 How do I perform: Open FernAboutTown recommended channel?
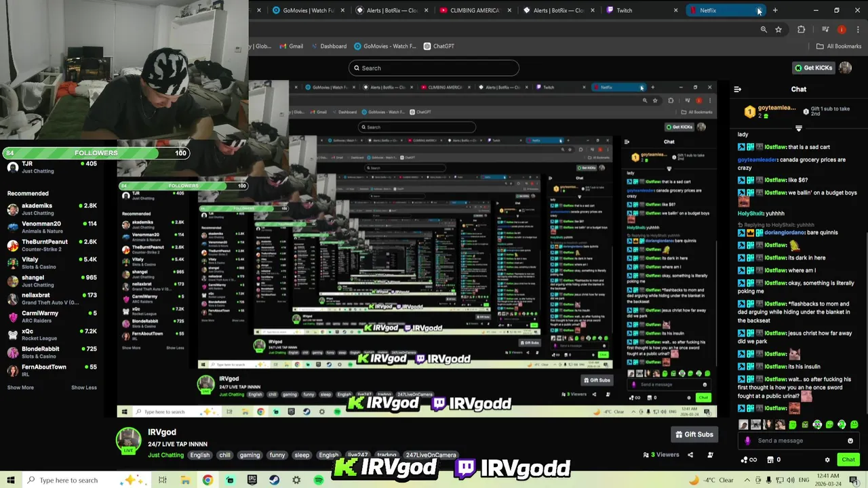pyautogui.click(x=51, y=370)
